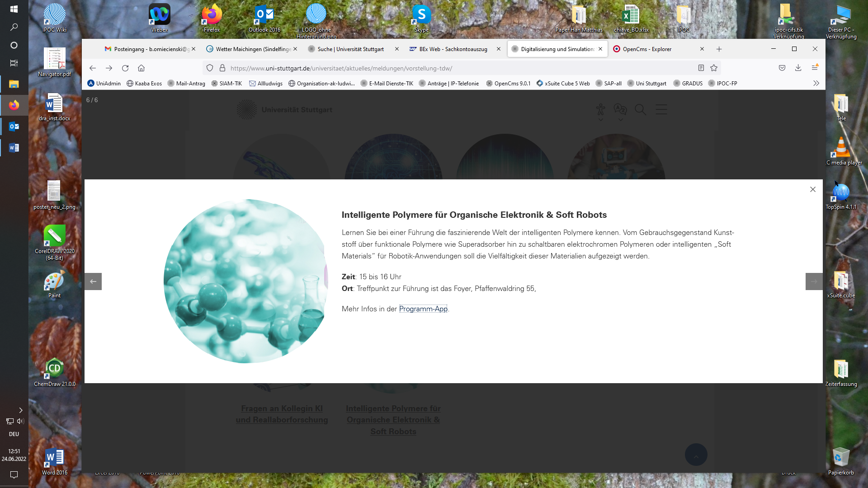The width and height of the screenshot is (868, 488).
Task: Select Outlook in the taskbar
Action: point(14,127)
